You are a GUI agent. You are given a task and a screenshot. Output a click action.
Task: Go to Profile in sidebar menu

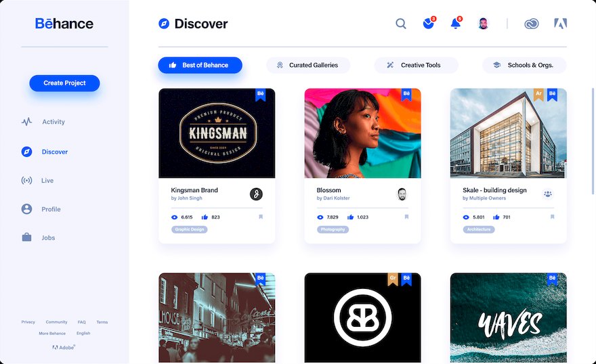(51, 209)
